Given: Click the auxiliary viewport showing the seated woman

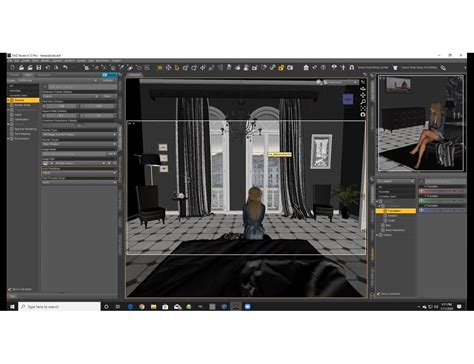Looking at the screenshot, I should point(421,123).
